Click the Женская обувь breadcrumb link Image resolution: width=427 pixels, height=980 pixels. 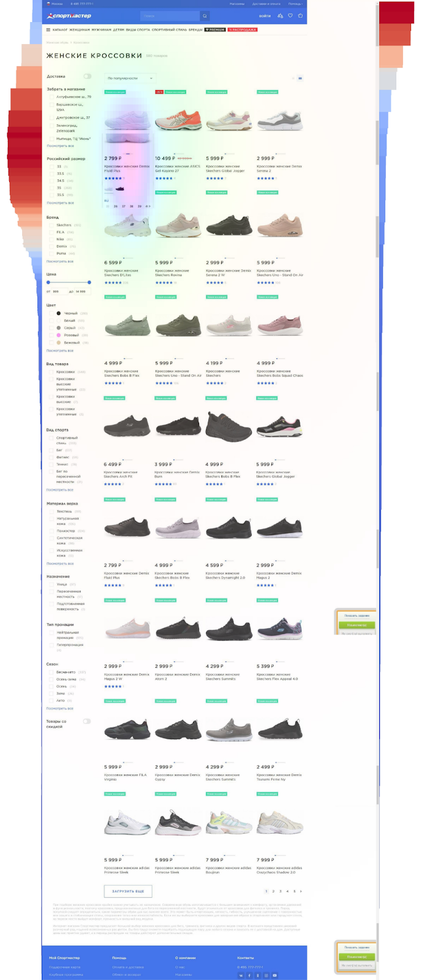point(58,43)
